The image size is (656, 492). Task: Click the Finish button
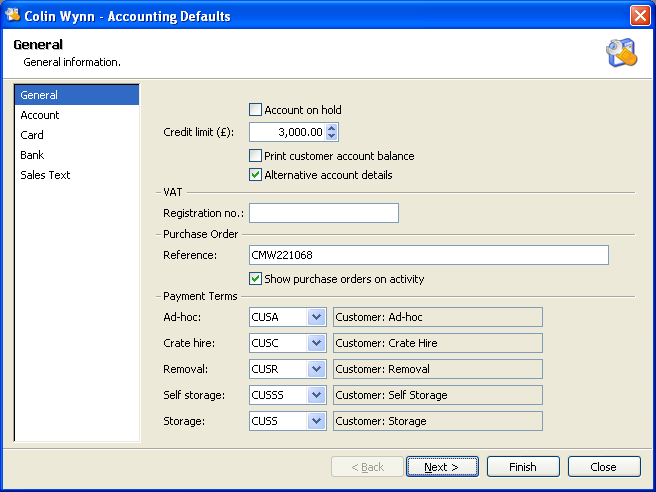point(522,467)
